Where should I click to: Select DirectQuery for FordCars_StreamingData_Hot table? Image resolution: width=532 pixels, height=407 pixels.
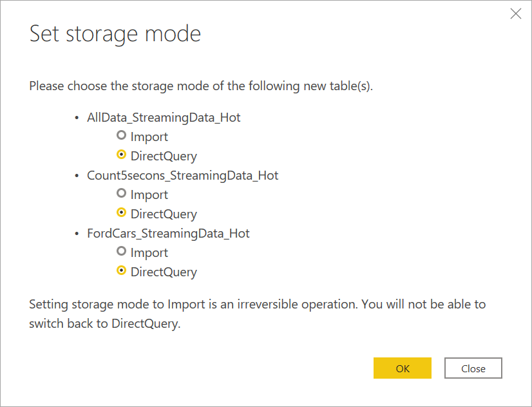click(122, 271)
